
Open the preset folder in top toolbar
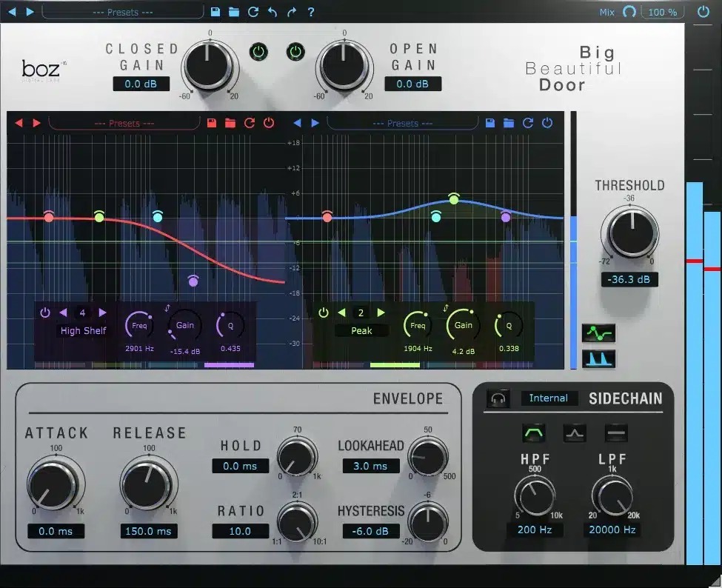pos(233,11)
